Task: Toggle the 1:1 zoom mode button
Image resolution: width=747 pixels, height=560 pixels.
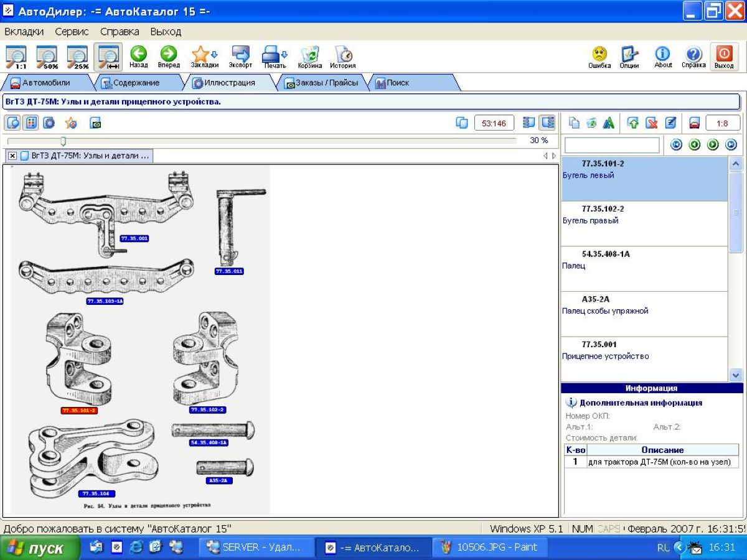Action: point(17,56)
